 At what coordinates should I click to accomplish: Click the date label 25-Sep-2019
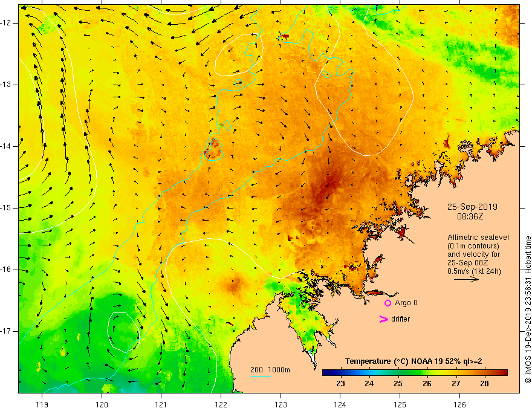coord(472,207)
